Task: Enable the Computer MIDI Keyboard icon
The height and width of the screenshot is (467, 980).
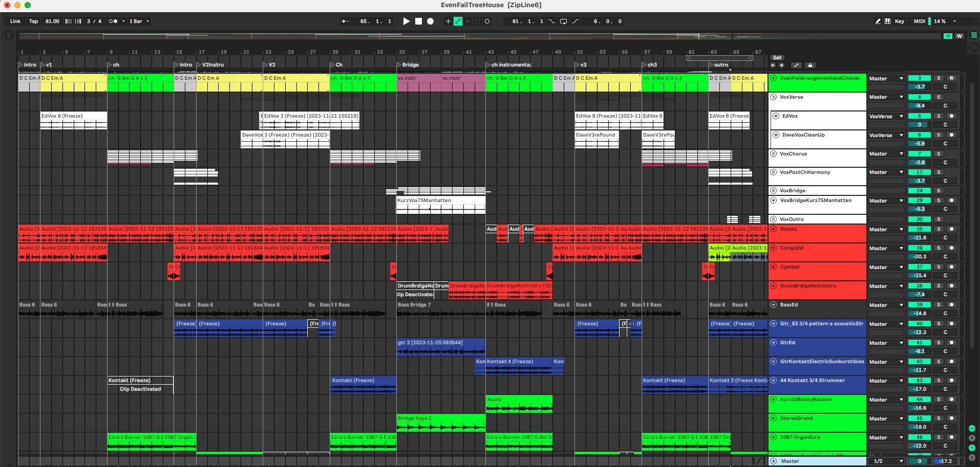Action: (x=887, y=21)
